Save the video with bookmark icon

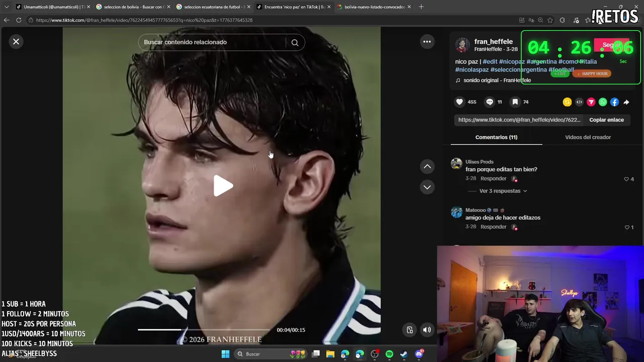pyautogui.click(x=515, y=102)
